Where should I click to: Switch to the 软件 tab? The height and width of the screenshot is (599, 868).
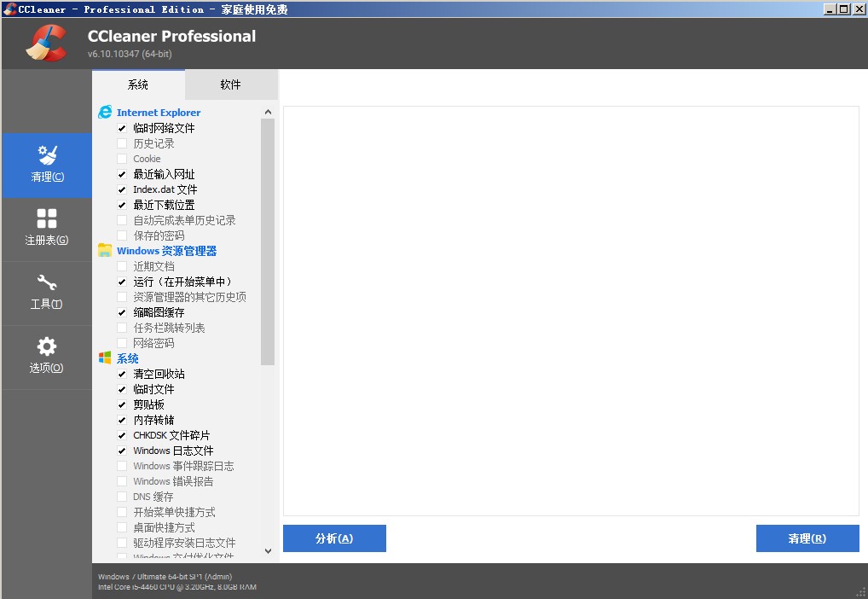(x=231, y=84)
